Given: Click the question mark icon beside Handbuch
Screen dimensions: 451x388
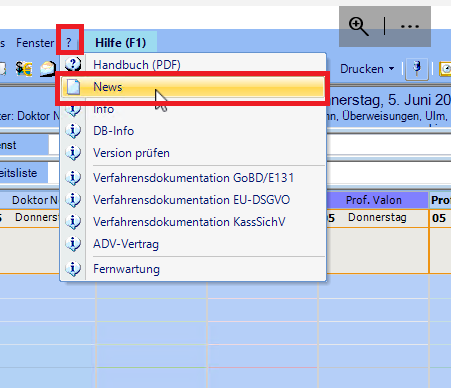Looking at the screenshot, I should (x=73, y=64).
